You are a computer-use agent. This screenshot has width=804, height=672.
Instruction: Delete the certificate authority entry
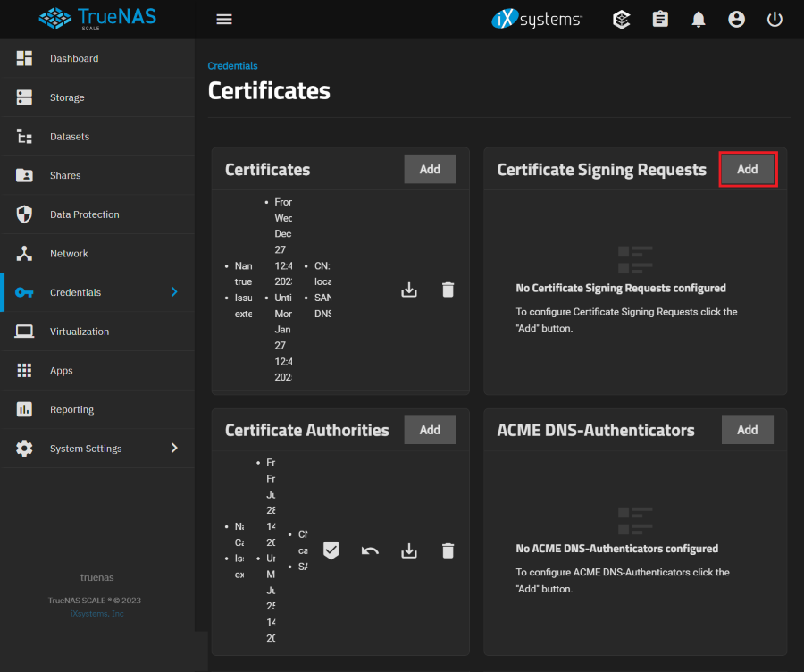pyautogui.click(x=448, y=550)
